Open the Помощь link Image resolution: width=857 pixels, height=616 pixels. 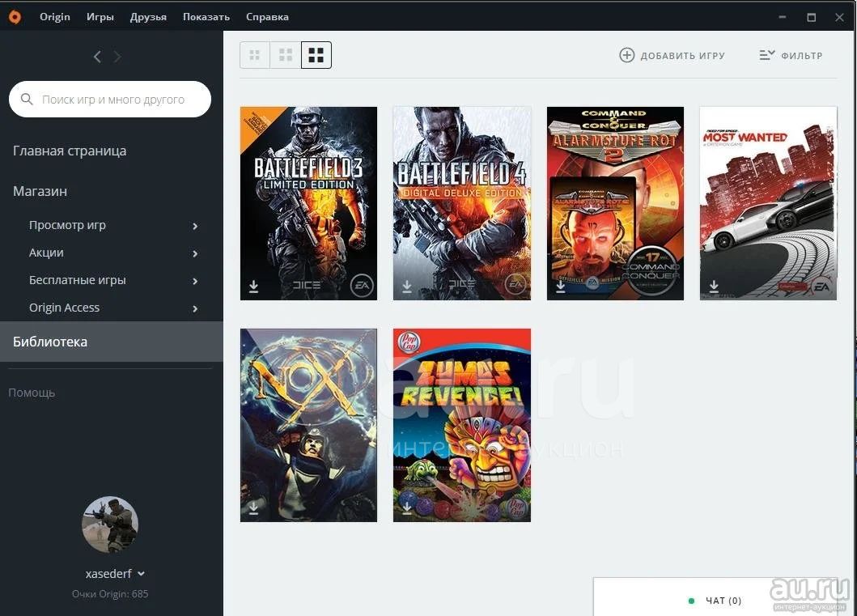tap(32, 393)
